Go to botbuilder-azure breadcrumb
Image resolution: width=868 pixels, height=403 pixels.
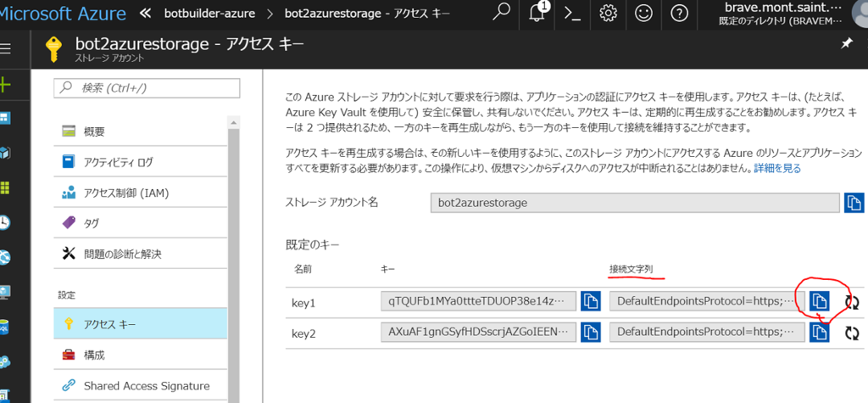point(210,14)
